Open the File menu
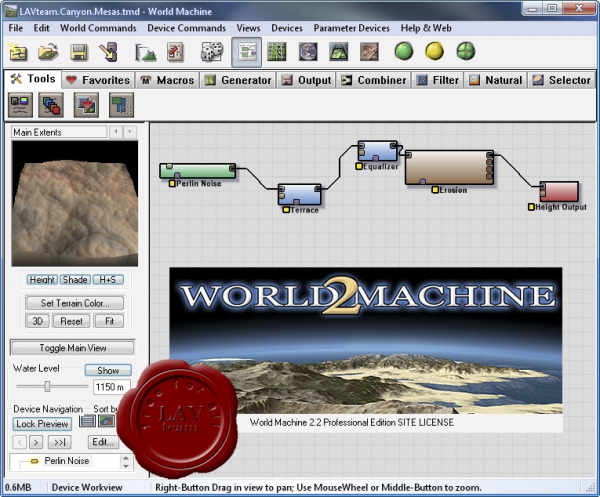This screenshot has width=600, height=497. (16, 28)
